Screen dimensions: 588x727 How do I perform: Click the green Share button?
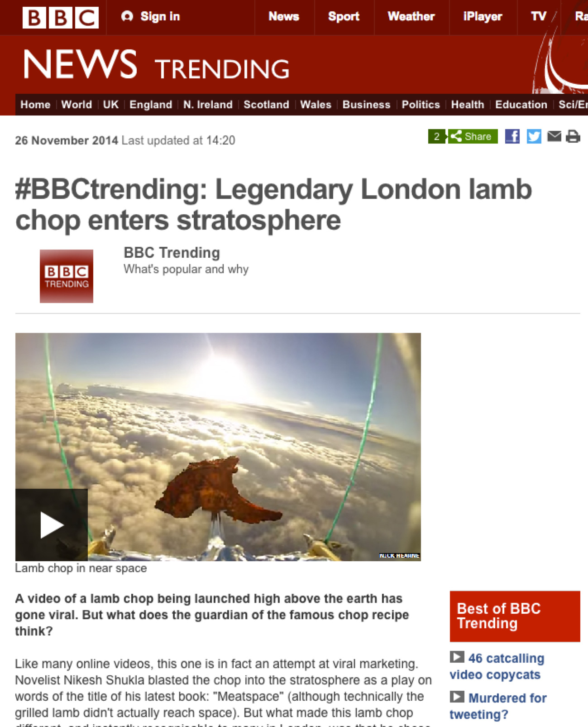(x=473, y=136)
